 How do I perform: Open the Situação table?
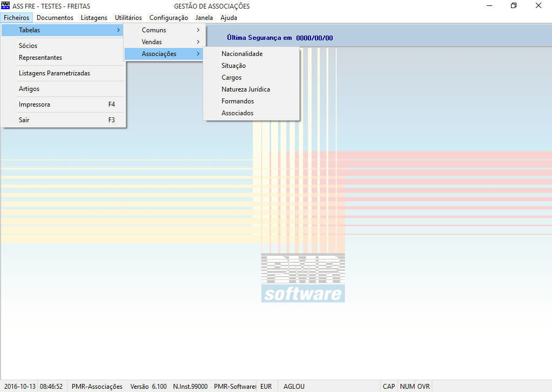click(x=251, y=66)
